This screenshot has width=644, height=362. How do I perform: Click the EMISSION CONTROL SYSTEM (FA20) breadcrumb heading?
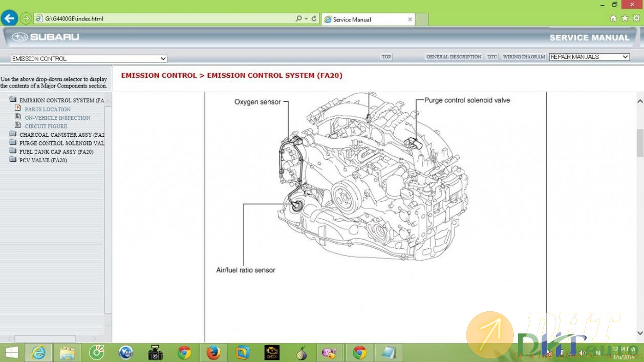(275, 75)
